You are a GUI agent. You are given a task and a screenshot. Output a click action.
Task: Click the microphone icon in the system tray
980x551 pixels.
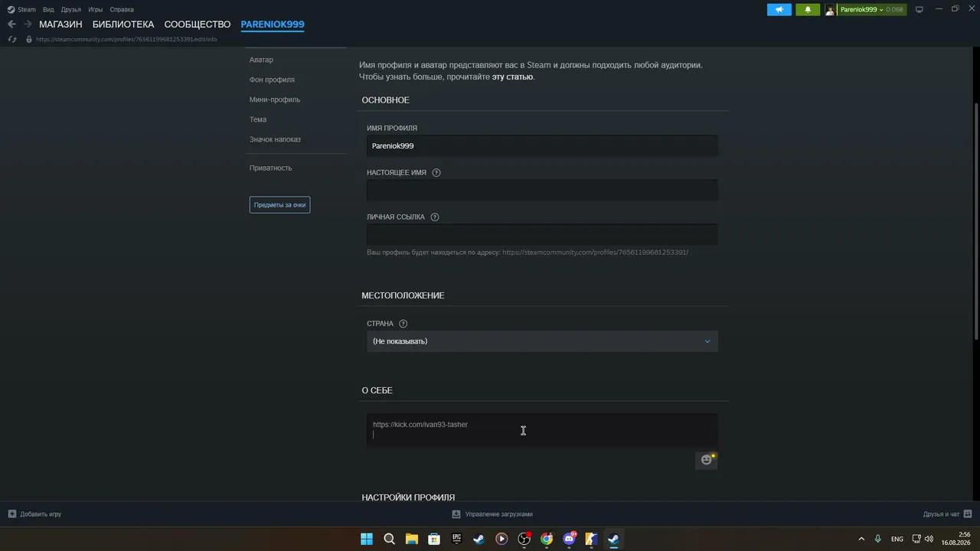tap(878, 539)
